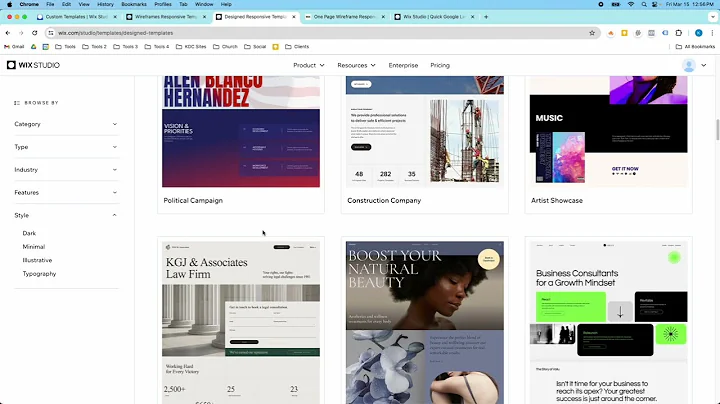
Task: Open the Apple menu
Action: pyautogui.click(x=9, y=4)
